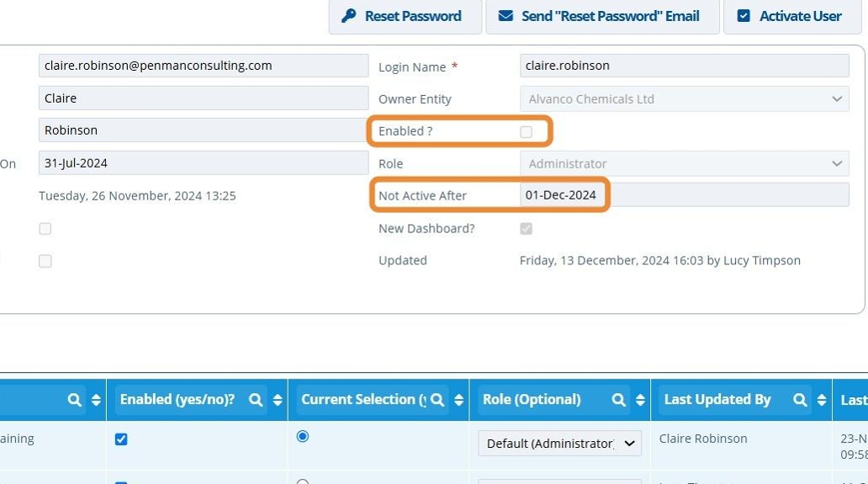Image resolution: width=868 pixels, height=484 pixels.
Task: Click sort arrows on Current Selection column
Action: (x=459, y=401)
